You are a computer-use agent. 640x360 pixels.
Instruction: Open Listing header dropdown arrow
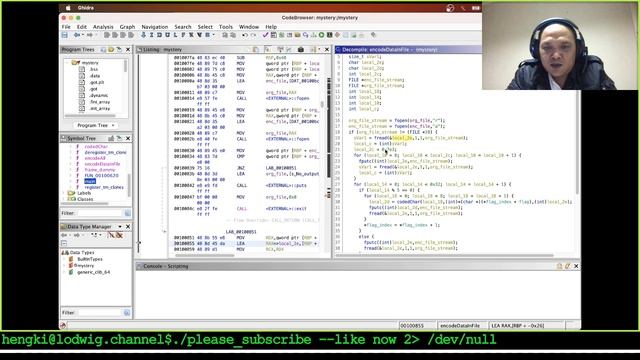(x=319, y=49)
